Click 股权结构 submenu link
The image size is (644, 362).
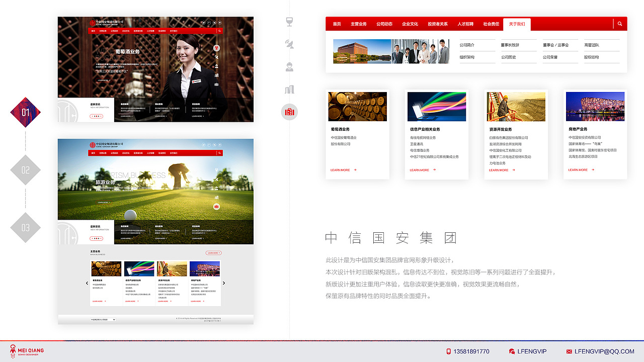[592, 57]
